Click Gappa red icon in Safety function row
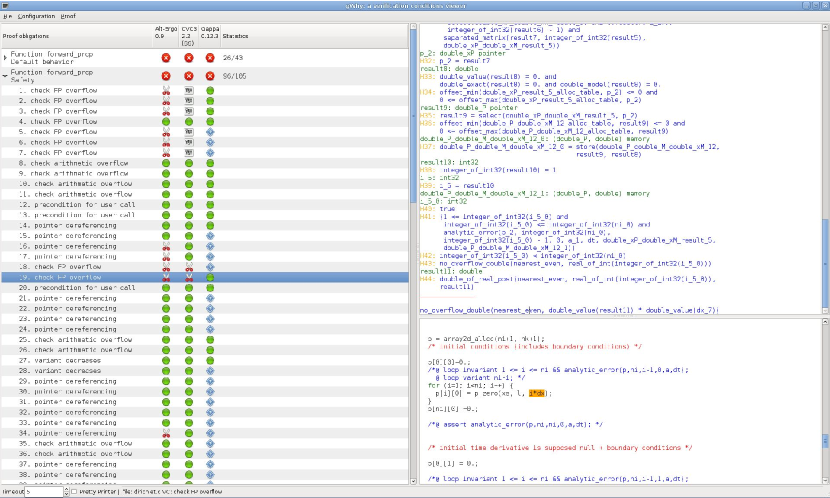Viewport: 830px width, 498px height. 210,75
